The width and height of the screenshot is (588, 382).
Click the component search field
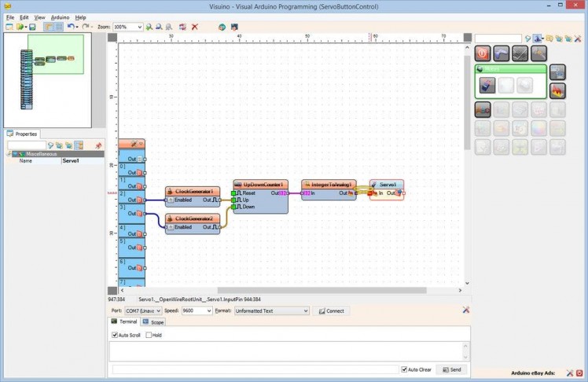(x=498, y=38)
